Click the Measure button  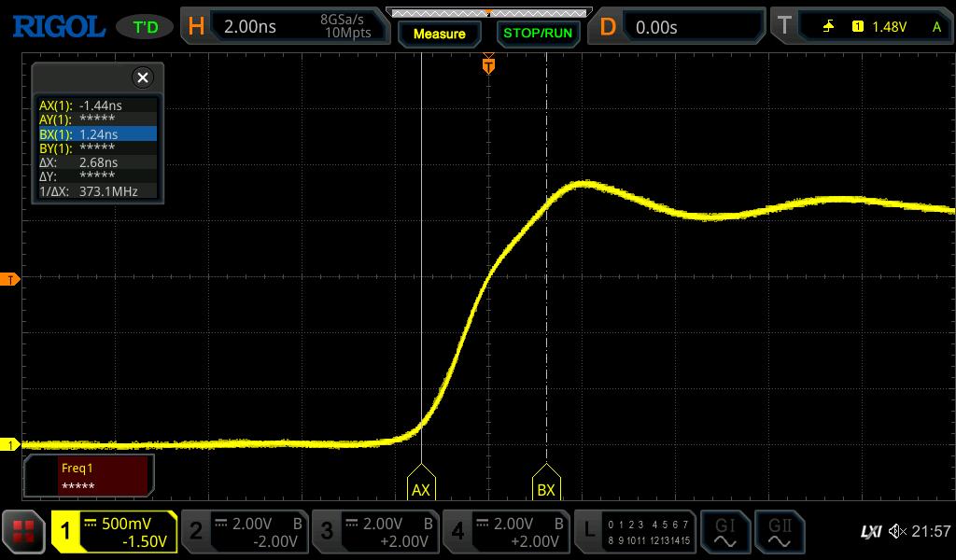(x=439, y=35)
